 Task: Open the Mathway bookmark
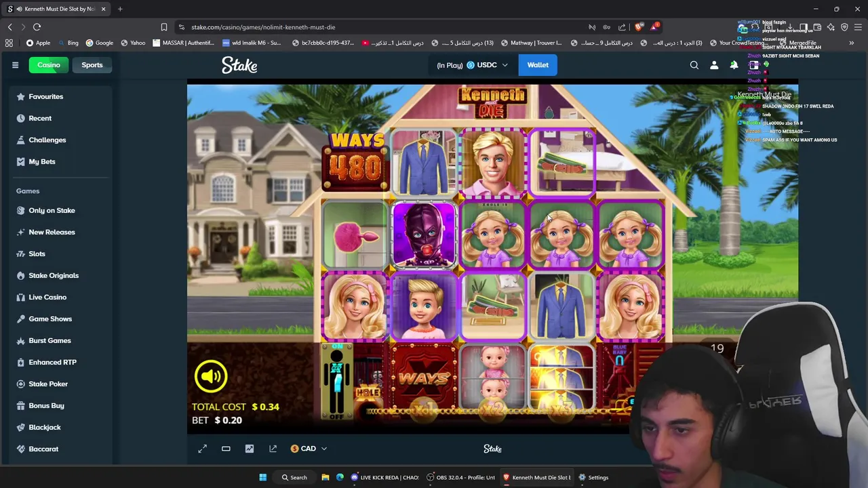[x=530, y=43]
